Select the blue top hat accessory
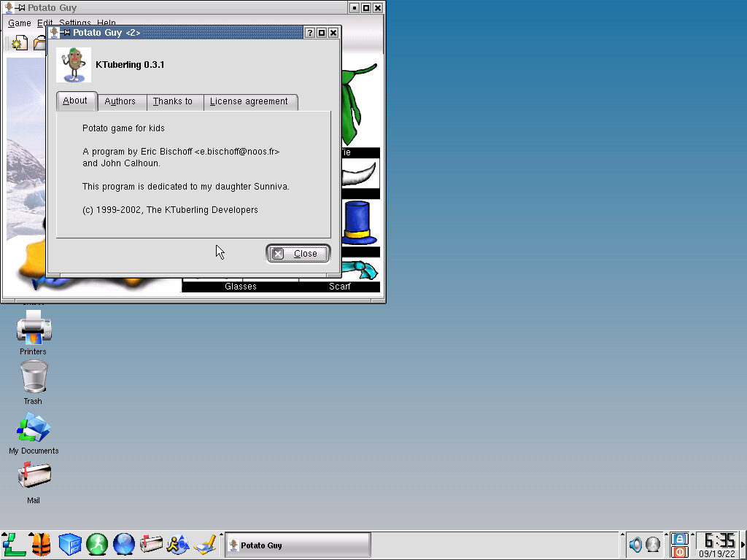 click(358, 223)
